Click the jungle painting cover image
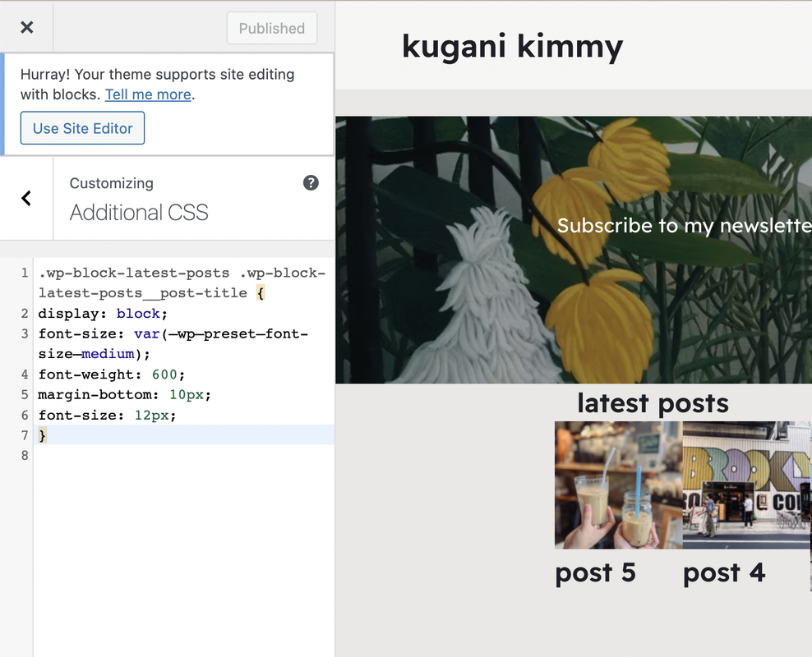The image size is (812, 657). click(574, 250)
